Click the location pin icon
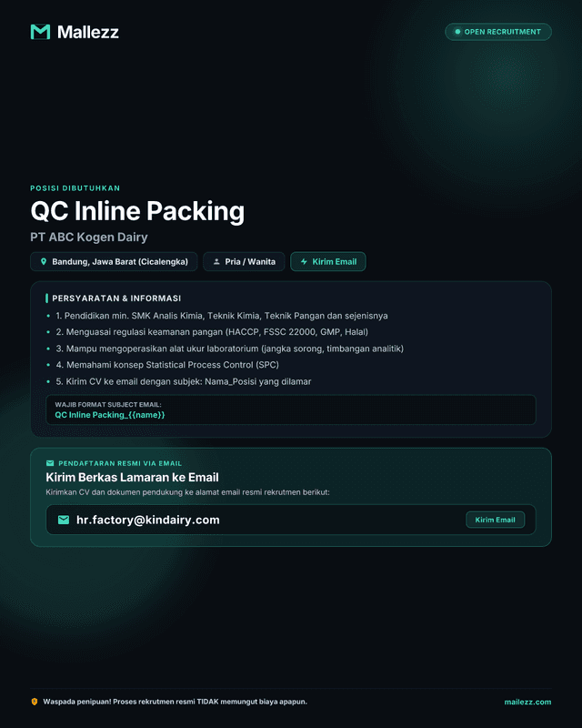 click(43, 261)
